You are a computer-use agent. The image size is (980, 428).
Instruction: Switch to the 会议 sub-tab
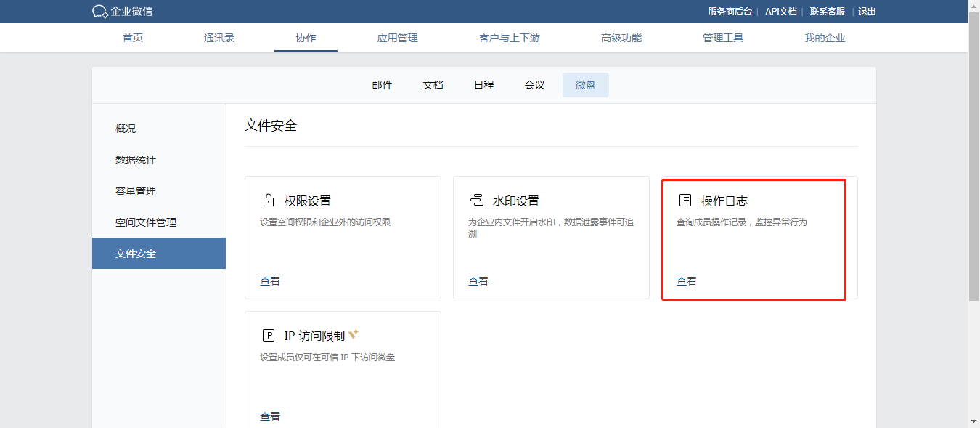pos(535,85)
